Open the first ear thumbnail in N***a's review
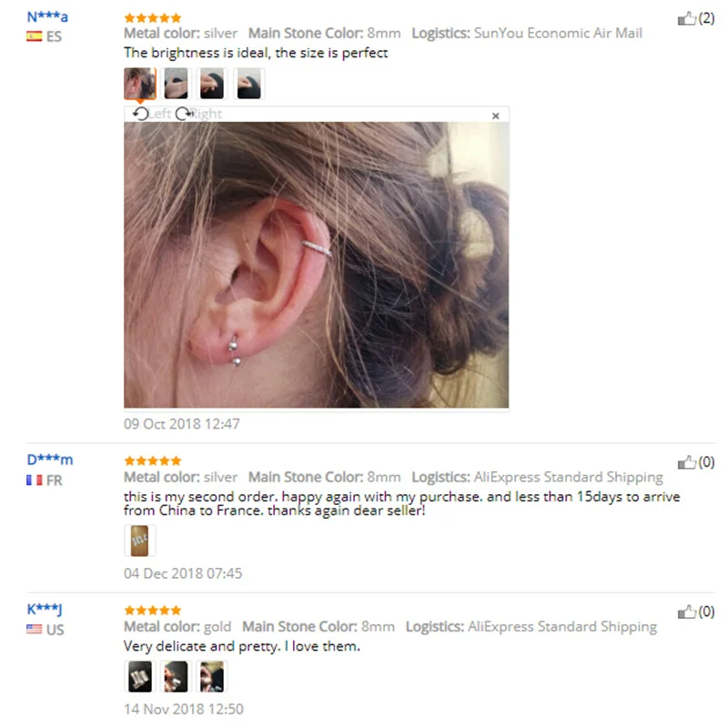This screenshot has height=728, width=728. [140, 84]
